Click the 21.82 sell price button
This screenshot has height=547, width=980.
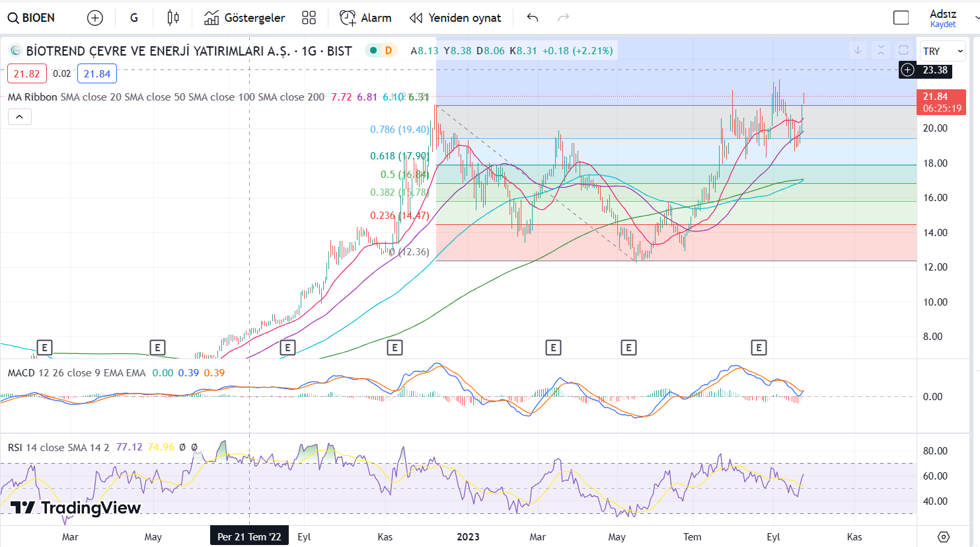[27, 74]
